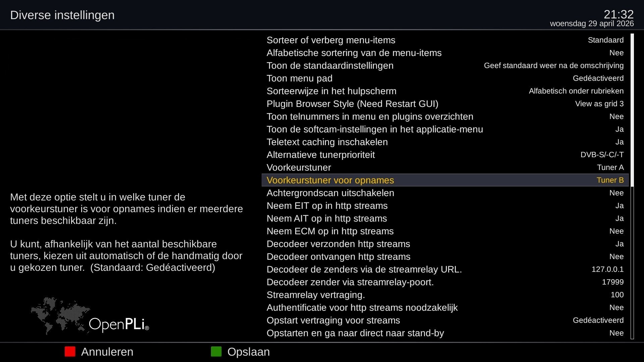Viewport: 644px width, 362px height.
Task: Click the green Opslaan color button
Action: tap(216, 352)
